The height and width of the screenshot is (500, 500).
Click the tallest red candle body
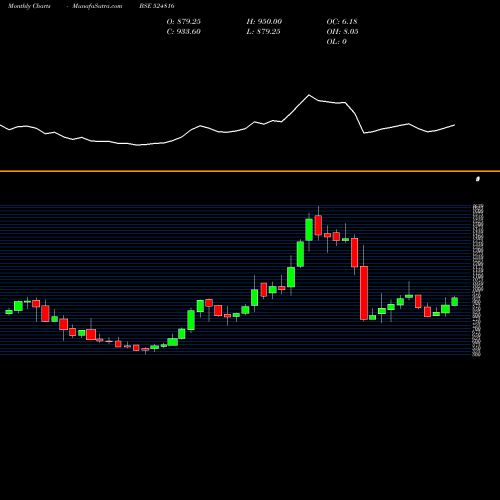click(x=364, y=293)
